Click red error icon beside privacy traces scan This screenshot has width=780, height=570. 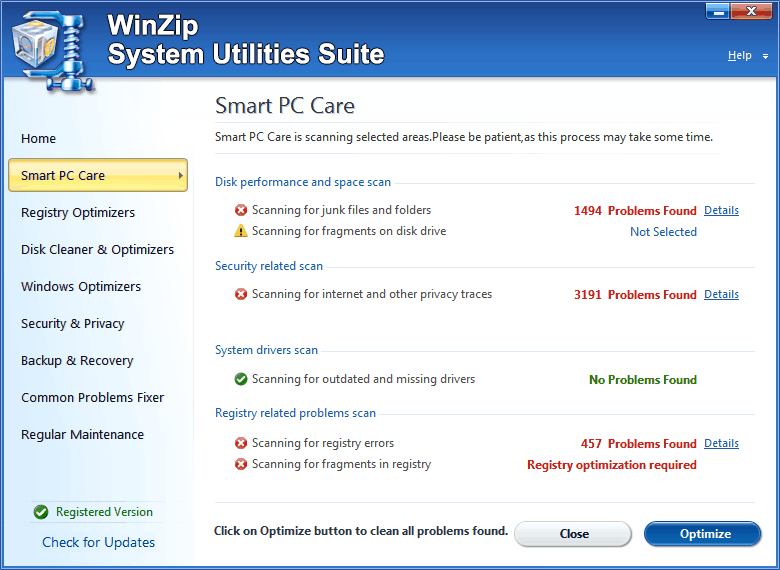pyautogui.click(x=241, y=294)
